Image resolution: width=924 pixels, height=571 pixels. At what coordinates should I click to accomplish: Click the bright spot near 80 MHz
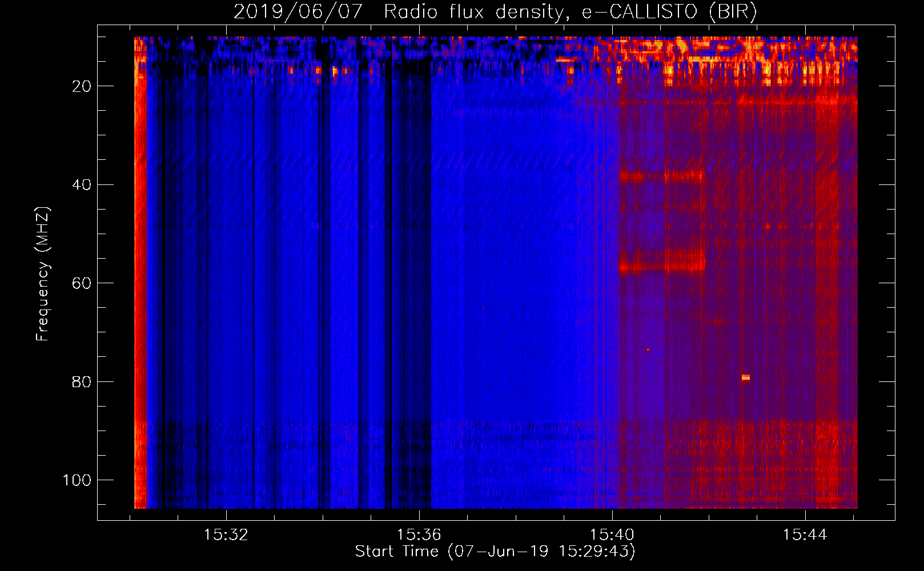click(745, 377)
